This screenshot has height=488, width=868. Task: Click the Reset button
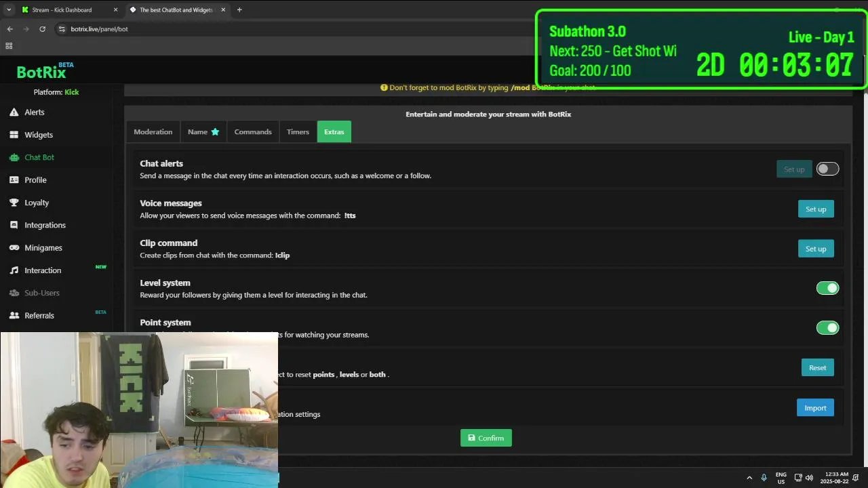coord(818,367)
